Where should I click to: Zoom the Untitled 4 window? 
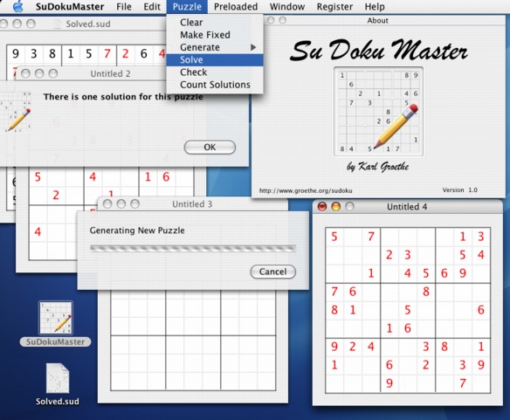point(349,207)
